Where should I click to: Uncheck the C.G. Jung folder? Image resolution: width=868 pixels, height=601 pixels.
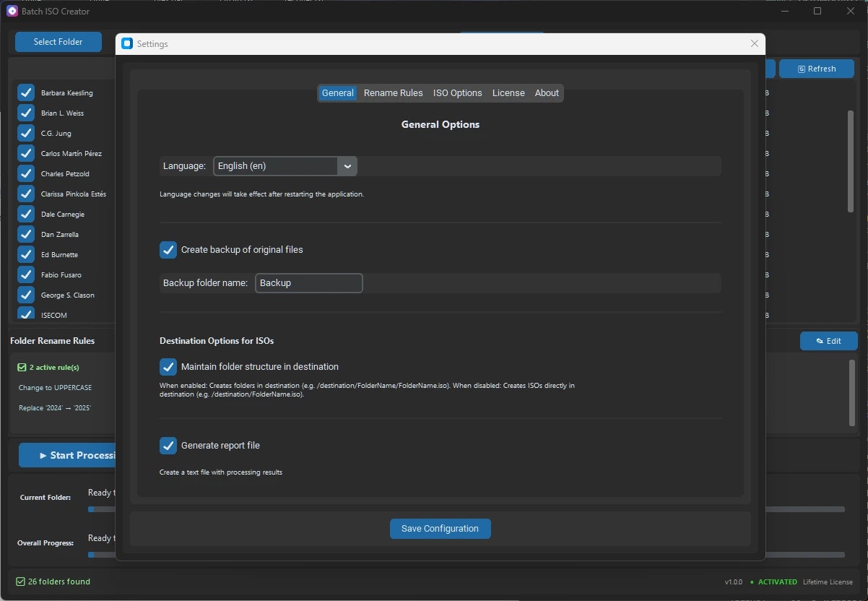tap(26, 134)
